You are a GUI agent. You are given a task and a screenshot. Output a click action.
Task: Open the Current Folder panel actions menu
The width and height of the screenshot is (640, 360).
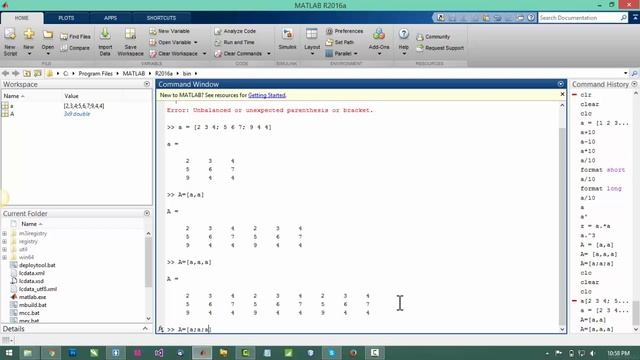point(147,213)
